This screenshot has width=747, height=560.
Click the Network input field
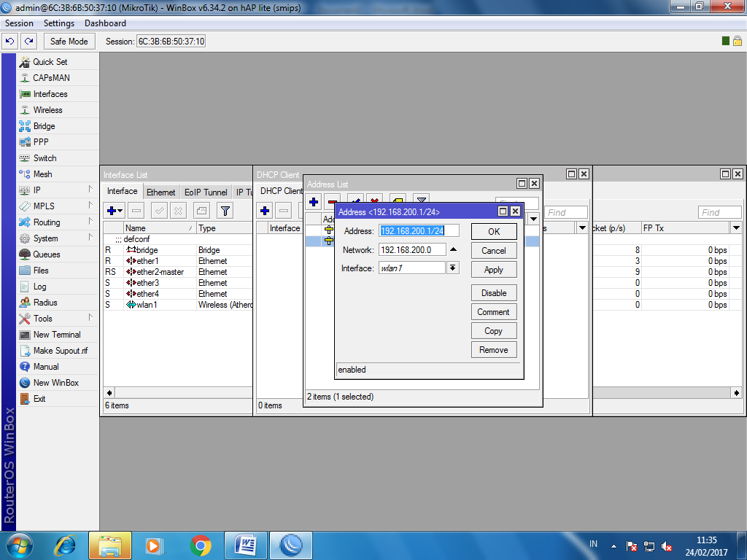pyautogui.click(x=413, y=249)
